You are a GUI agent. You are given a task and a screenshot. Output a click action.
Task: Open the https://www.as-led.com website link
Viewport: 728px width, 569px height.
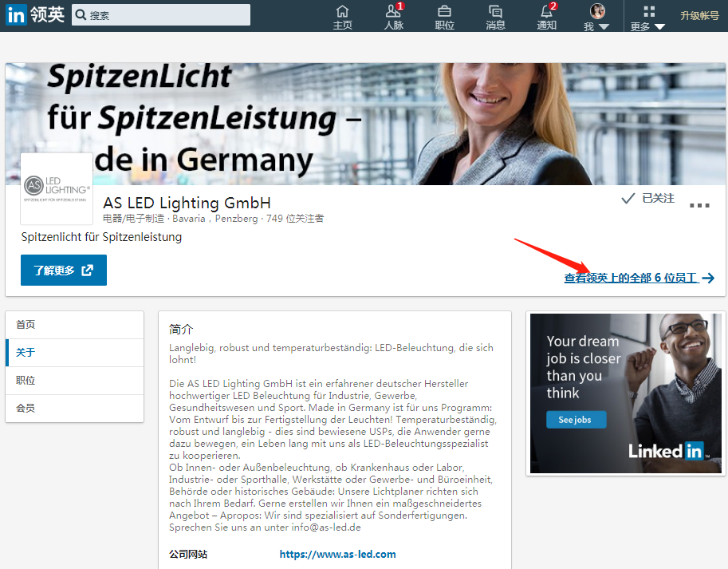tap(337, 554)
